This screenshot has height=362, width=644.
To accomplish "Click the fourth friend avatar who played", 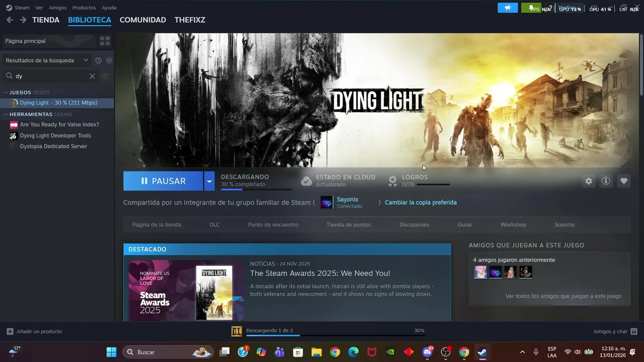I will point(526,272).
